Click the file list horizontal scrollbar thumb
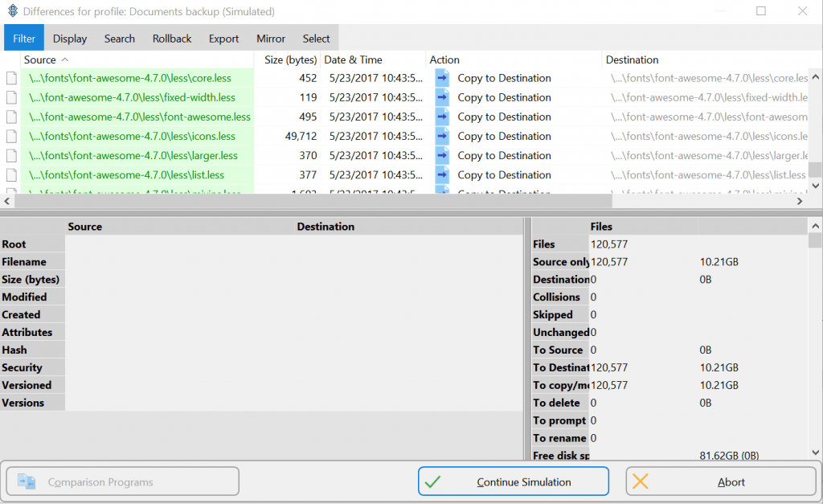 point(313,201)
